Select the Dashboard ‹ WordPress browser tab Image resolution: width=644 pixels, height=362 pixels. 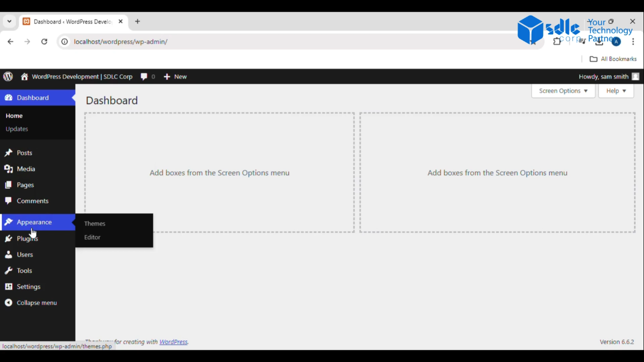point(73,21)
